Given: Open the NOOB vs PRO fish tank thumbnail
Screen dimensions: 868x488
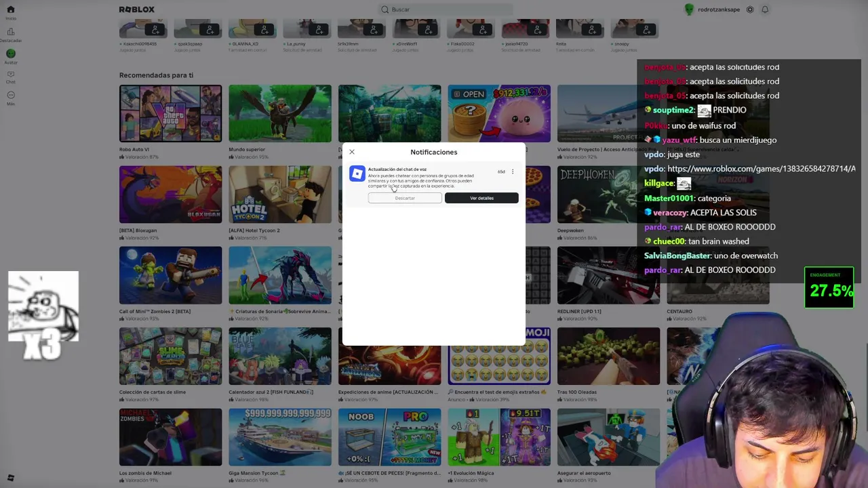Looking at the screenshot, I should (389, 437).
